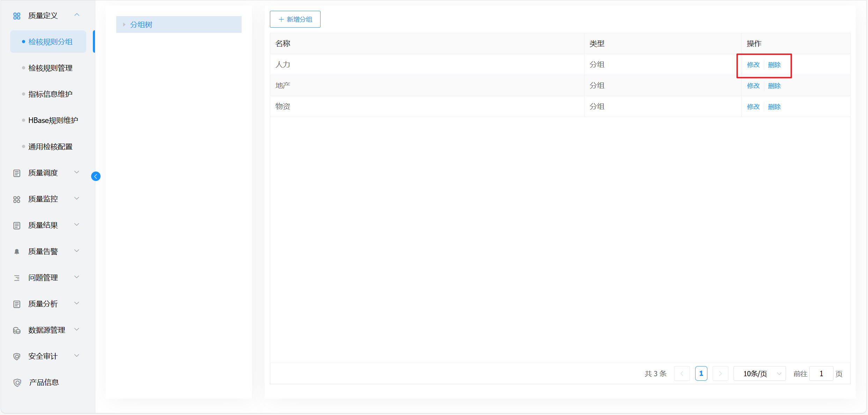Click the 质量定义 grid icon
Screen dimensions: 868x415
point(17,16)
